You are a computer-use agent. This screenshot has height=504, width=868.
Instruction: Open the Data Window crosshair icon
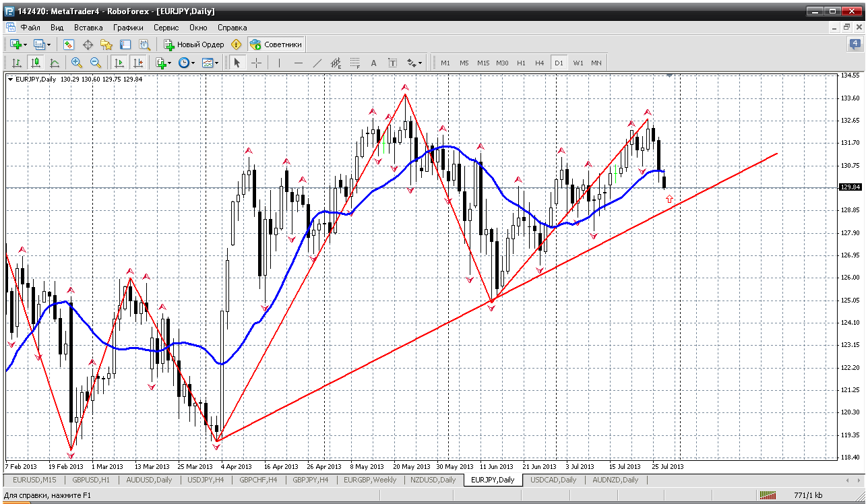point(88,44)
